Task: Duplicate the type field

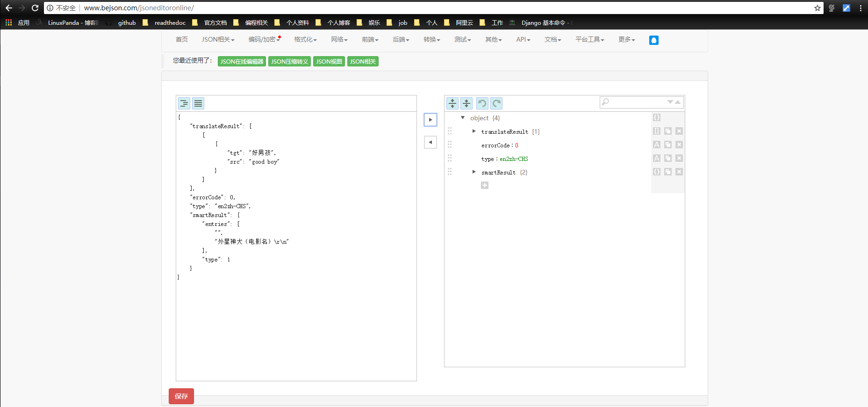Action: pos(668,158)
